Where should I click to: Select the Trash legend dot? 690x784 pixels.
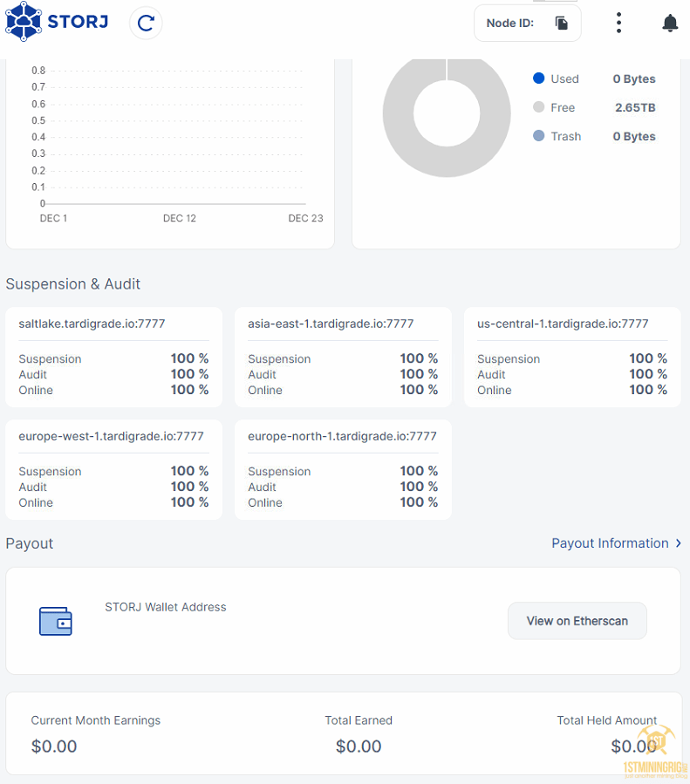pyautogui.click(x=538, y=135)
